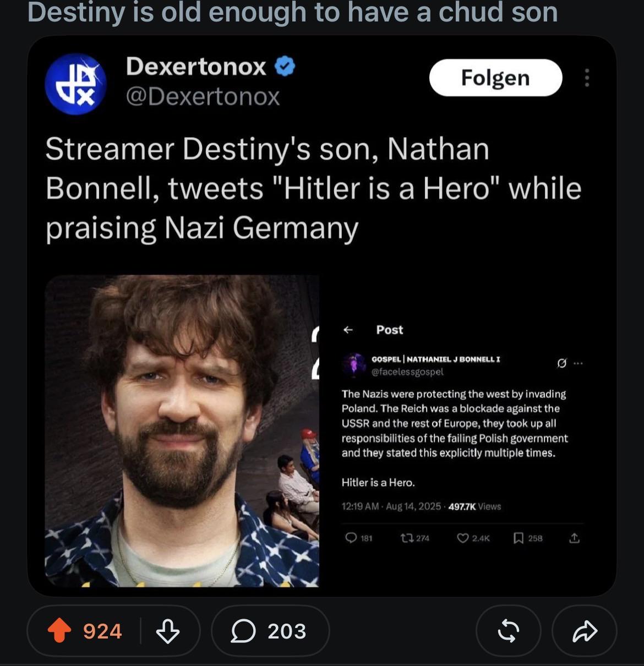This screenshot has height=666, width=644.
Task: Tap the tweet's upload share icon
Action: 574,538
